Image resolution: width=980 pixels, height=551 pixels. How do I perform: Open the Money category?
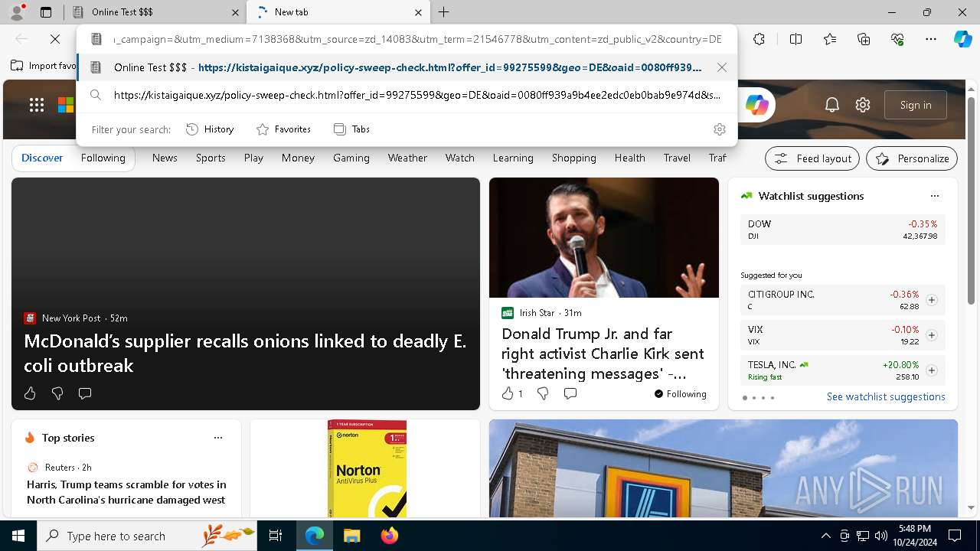(x=298, y=158)
